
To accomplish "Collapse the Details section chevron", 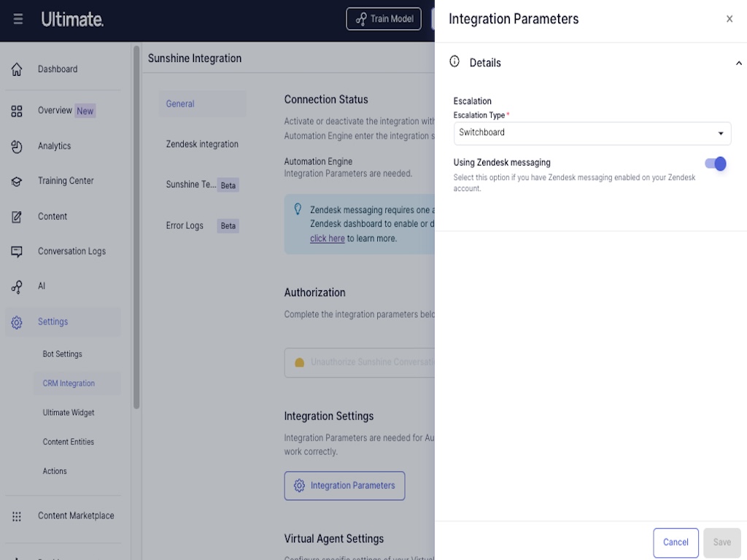I will pos(738,63).
